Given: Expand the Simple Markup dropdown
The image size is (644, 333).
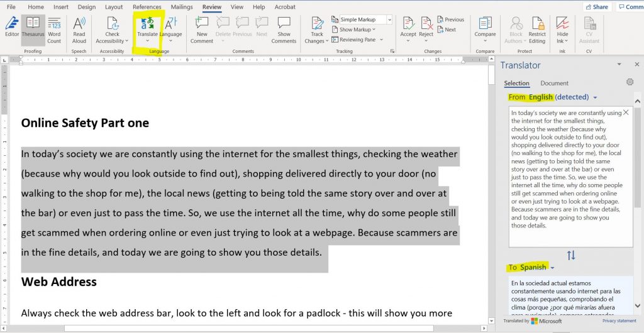Looking at the screenshot, I should pyautogui.click(x=389, y=20).
